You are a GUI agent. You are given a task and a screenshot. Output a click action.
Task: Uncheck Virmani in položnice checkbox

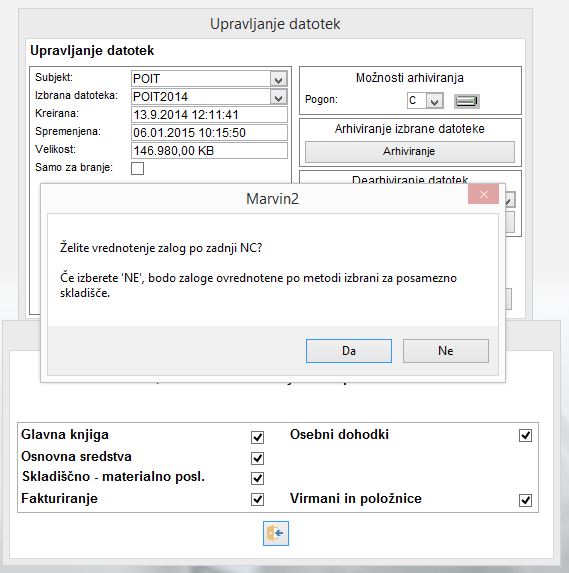(526, 500)
